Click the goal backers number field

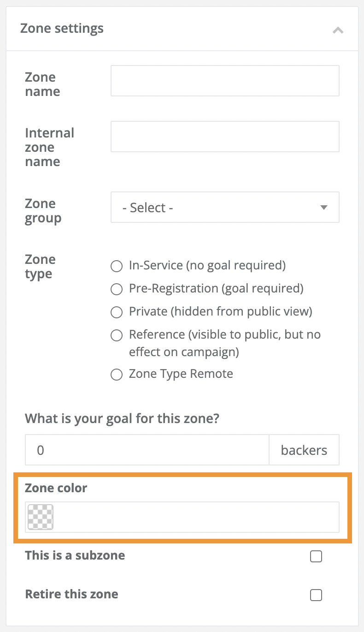[x=147, y=449]
